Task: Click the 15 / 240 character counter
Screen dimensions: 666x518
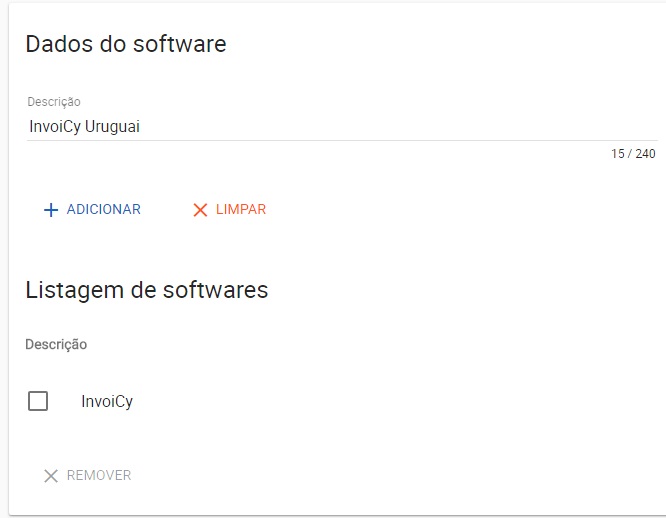Action: pyautogui.click(x=633, y=154)
